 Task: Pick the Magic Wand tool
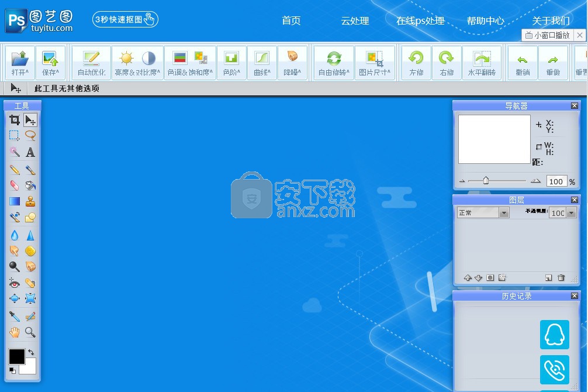[15, 152]
